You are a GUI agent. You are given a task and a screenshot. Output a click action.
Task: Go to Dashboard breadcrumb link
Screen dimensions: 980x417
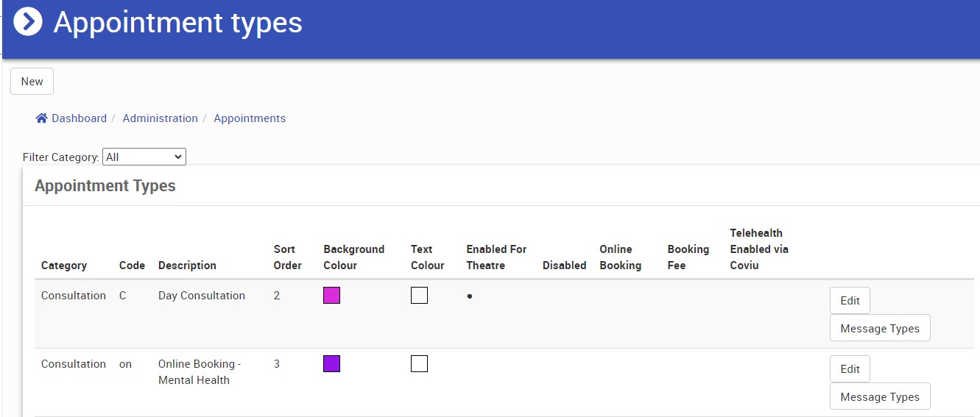79,118
